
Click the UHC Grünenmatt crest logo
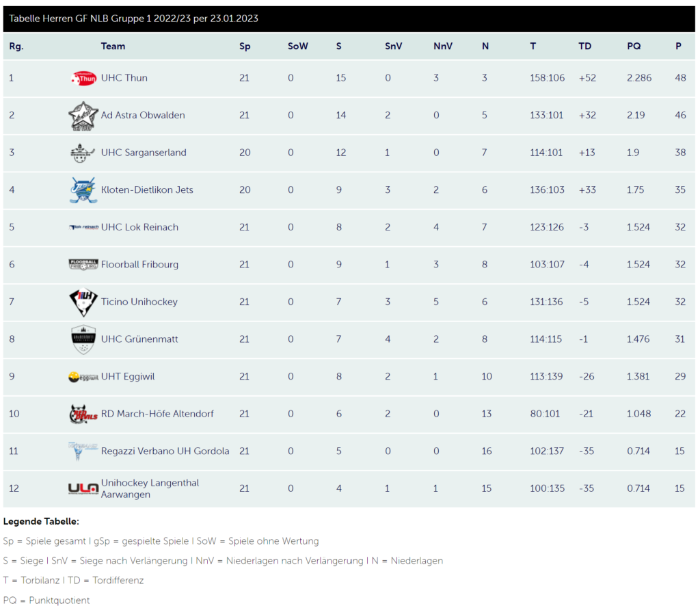coord(83,339)
